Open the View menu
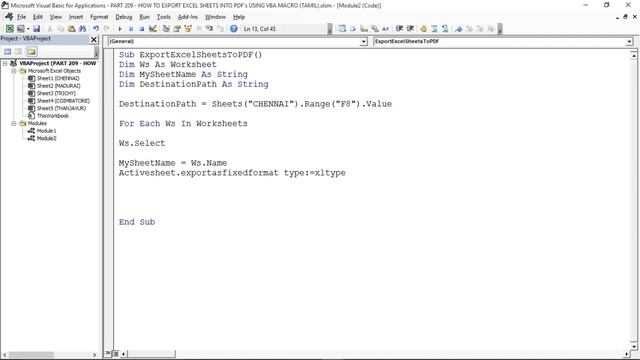Image resolution: width=640 pixels, height=360 pixels. [56, 17]
